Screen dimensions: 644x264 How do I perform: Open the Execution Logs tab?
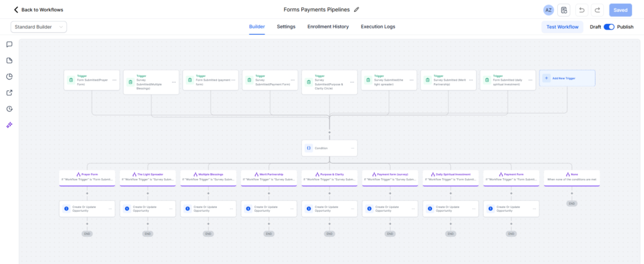coord(377,27)
